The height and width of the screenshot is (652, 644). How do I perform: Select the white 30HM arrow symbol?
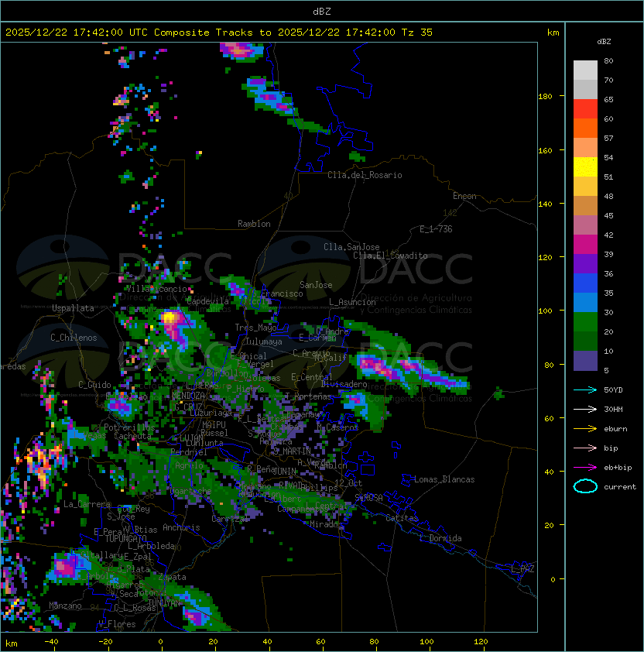click(x=585, y=410)
